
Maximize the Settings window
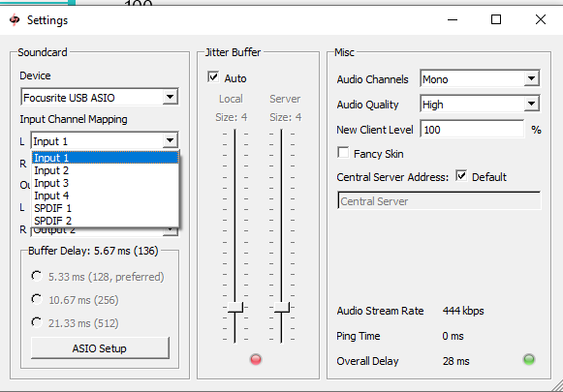[496, 19]
